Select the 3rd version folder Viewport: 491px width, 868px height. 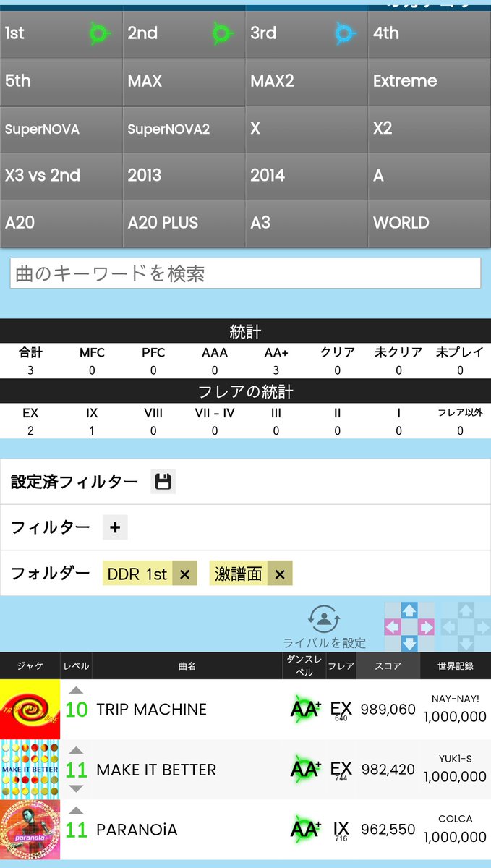pyautogui.click(x=307, y=33)
